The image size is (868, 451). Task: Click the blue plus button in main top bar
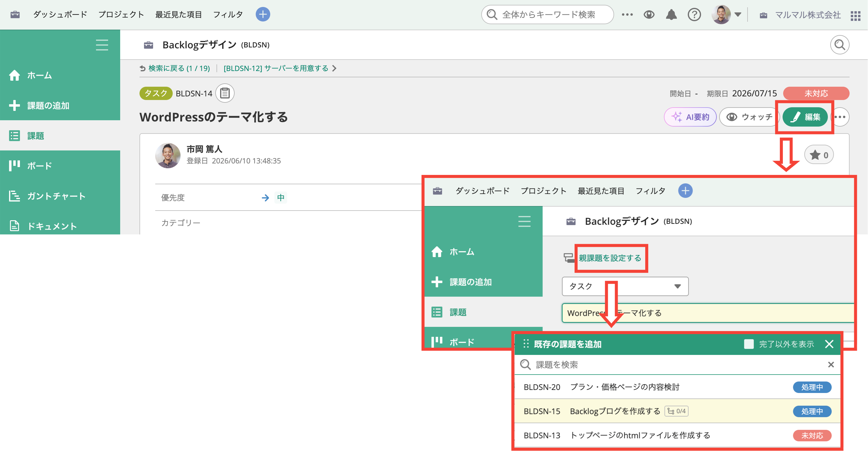tap(263, 14)
